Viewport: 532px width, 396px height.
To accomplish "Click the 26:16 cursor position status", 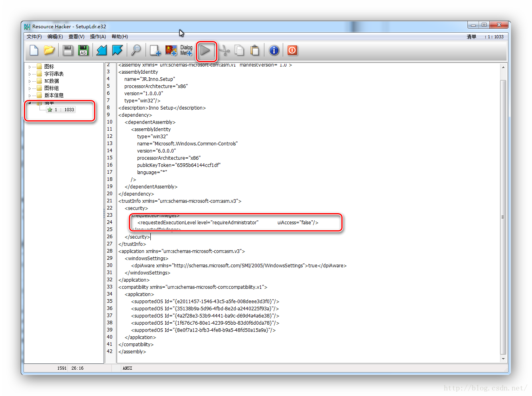I will (x=77, y=368).
